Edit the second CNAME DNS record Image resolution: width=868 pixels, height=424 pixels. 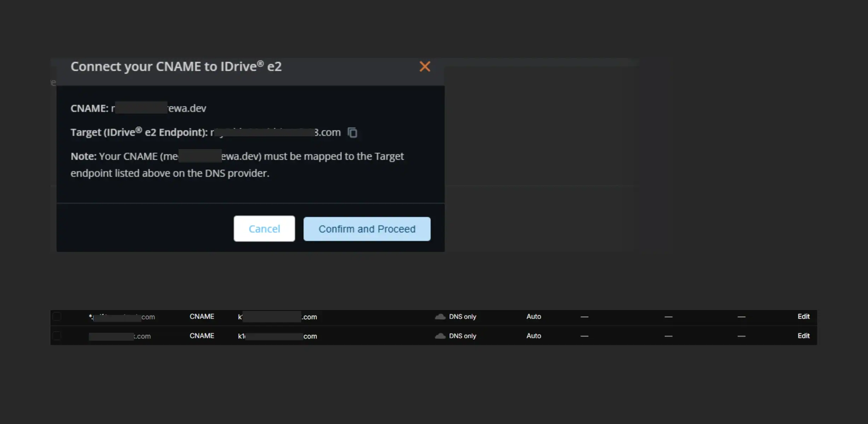coord(803,336)
